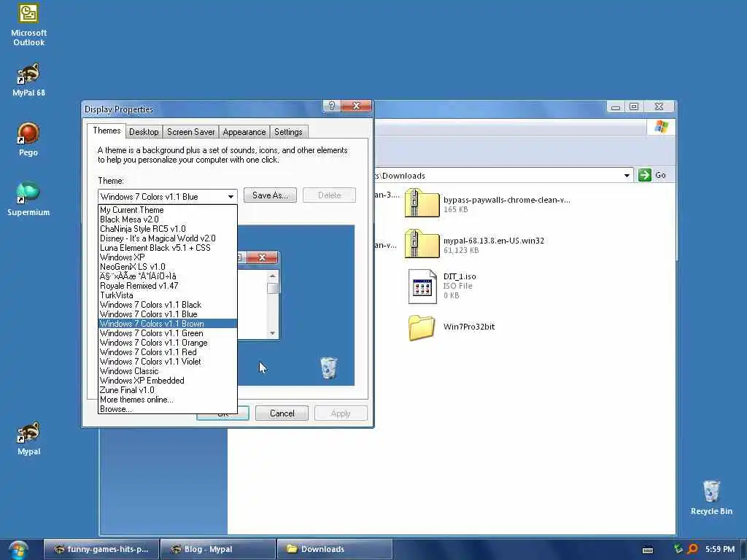The height and width of the screenshot is (560, 747).
Task: Open the Appearance tab
Action: [244, 132]
